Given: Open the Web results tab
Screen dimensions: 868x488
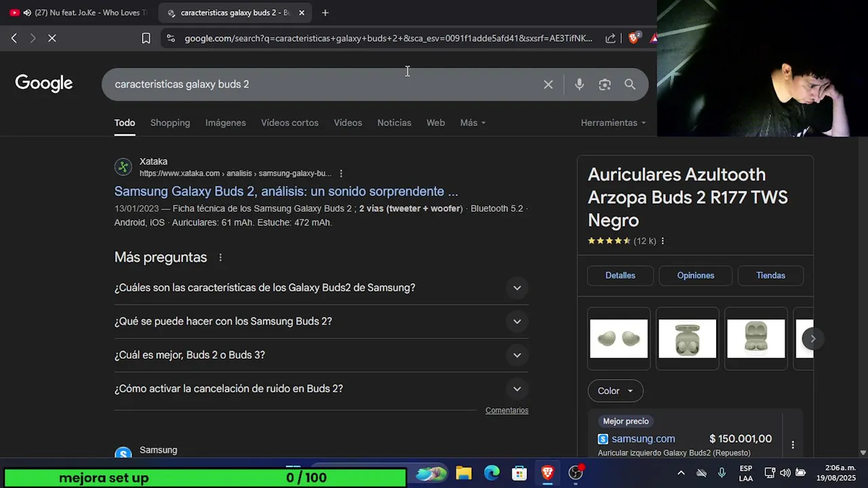Looking at the screenshot, I should coord(435,123).
